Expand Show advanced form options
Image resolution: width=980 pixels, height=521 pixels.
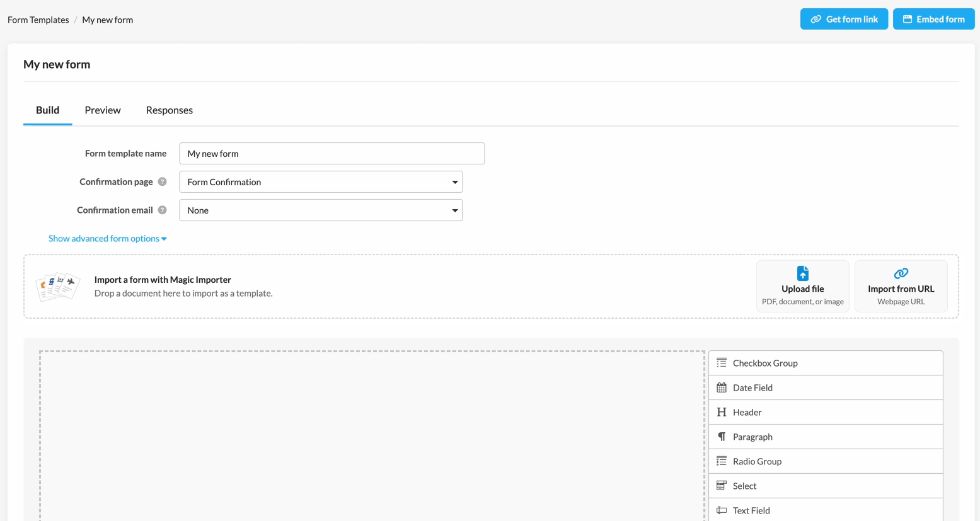tap(107, 239)
